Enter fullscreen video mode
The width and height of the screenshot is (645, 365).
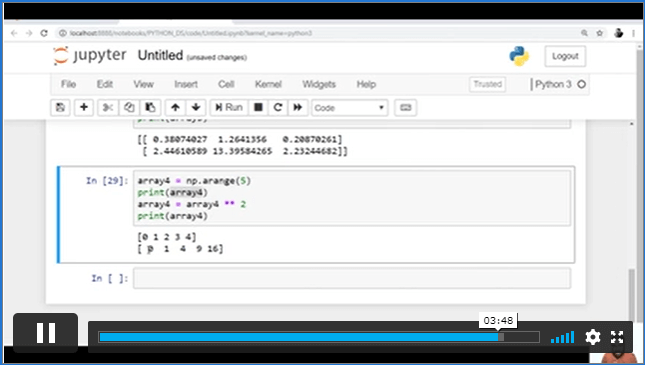click(x=617, y=337)
